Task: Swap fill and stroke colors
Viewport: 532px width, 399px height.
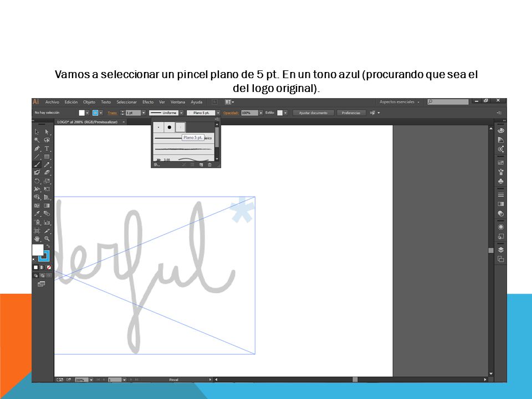Action: (48, 246)
